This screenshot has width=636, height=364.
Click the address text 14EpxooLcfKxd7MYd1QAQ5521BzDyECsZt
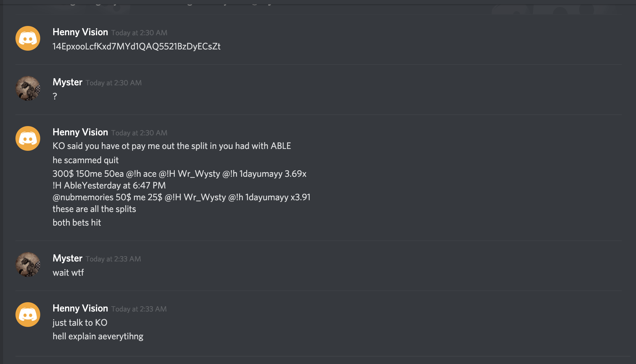click(136, 46)
